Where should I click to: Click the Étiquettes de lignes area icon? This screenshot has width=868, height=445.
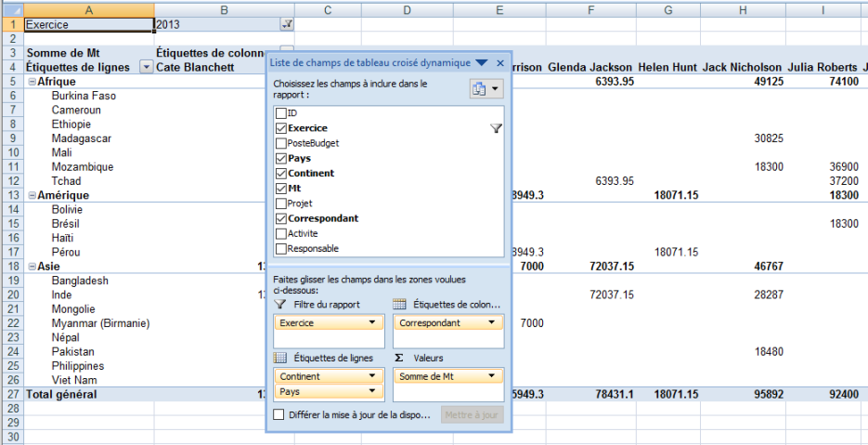280,358
